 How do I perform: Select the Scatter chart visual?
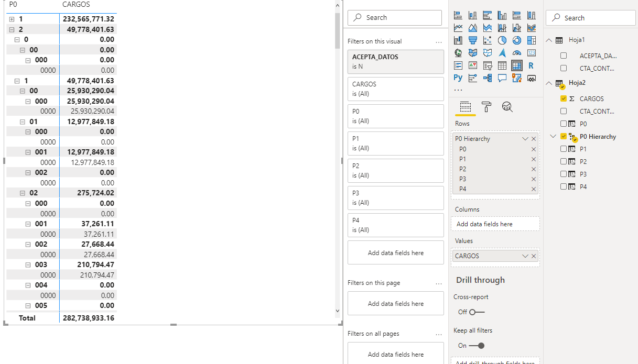(x=488, y=40)
